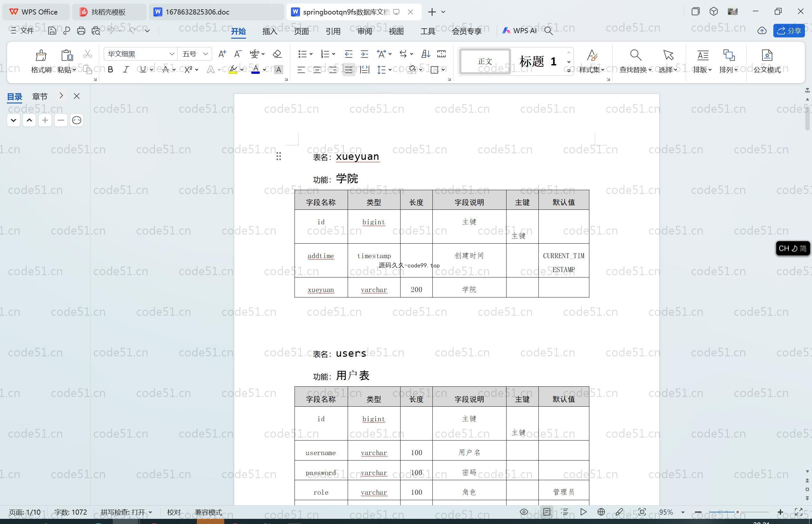The image size is (812, 524).
Task: Switch to 1678632825306.doc document tab
Action: click(x=216, y=12)
